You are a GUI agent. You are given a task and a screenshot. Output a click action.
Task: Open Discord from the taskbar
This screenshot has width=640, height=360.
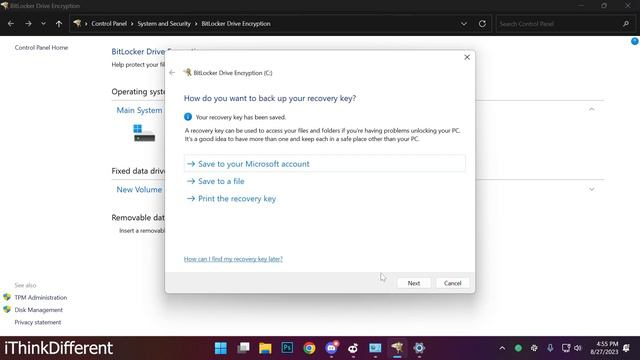coord(331,348)
